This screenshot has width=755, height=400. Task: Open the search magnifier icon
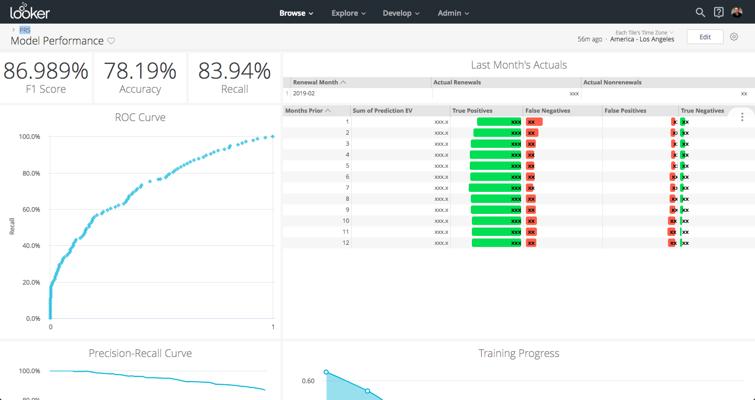700,13
